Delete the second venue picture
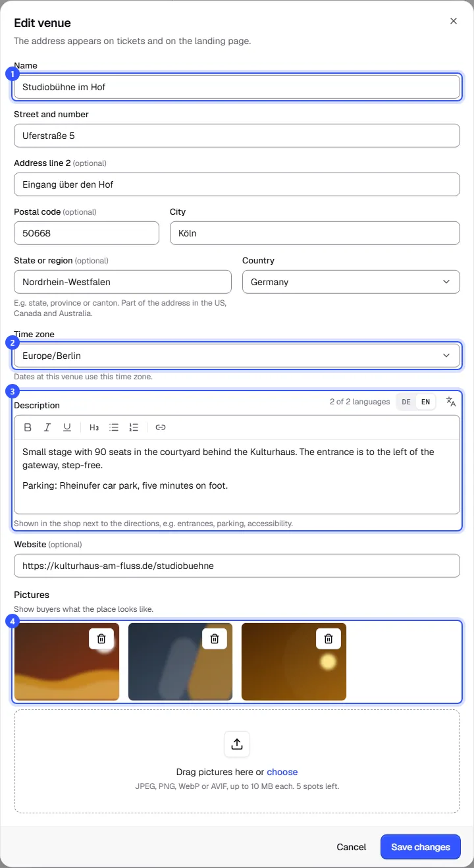The width and height of the screenshot is (474, 868). (215, 638)
